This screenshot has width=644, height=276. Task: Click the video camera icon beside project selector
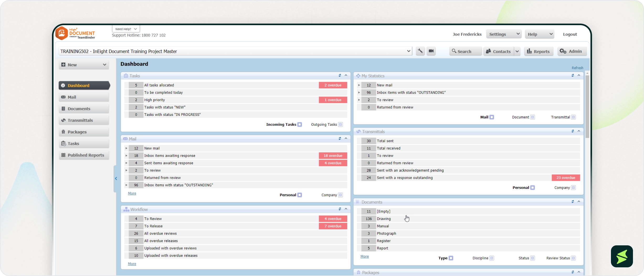431,51
